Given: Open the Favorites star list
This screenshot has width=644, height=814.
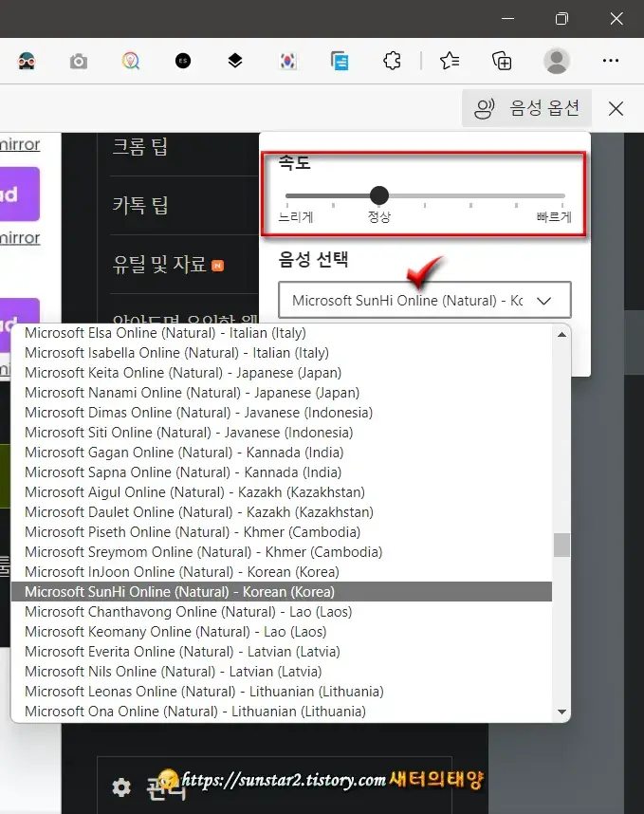Looking at the screenshot, I should 450,62.
